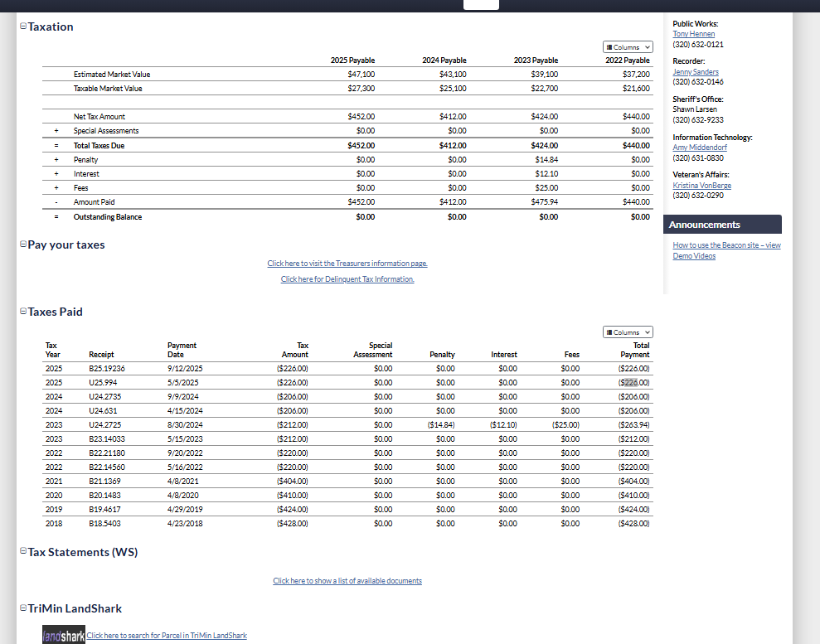Open the Delinquent Tax Information link
The width and height of the screenshot is (820, 644).
347,279
